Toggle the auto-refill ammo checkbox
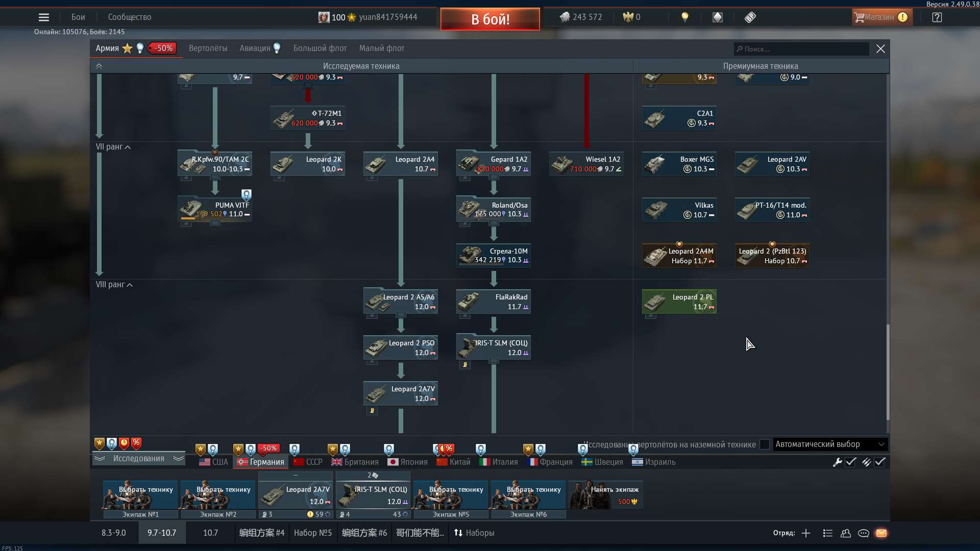Image resolution: width=980 pixels, height=551 pixels. coord(879,462)
